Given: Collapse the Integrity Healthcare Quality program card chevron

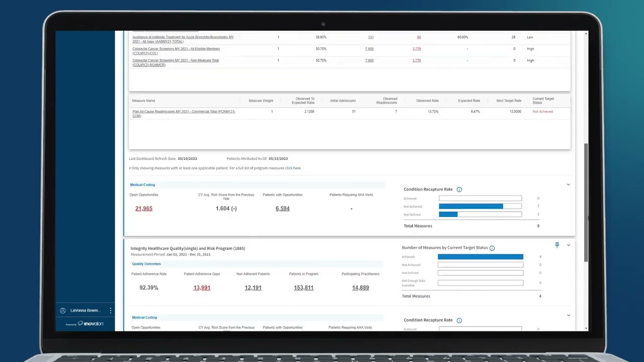Looking at the screenshot, I should tap(569, 245).
